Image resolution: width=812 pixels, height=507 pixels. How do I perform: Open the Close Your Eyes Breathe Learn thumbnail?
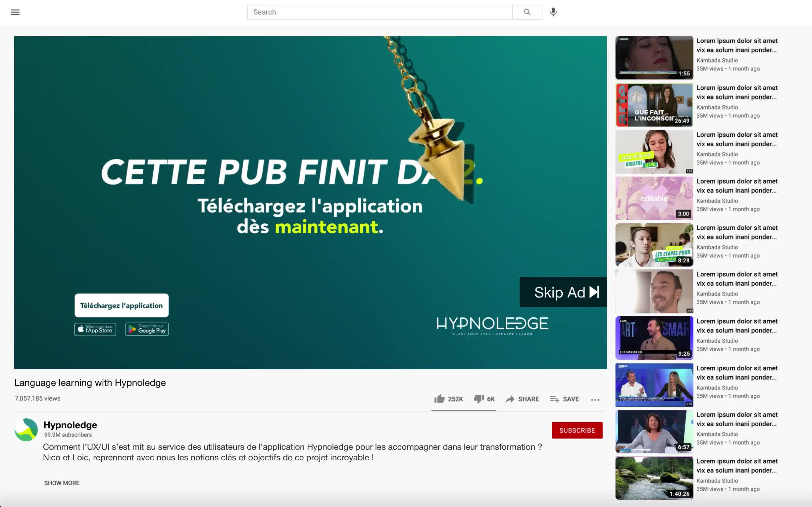coord(654,152)
